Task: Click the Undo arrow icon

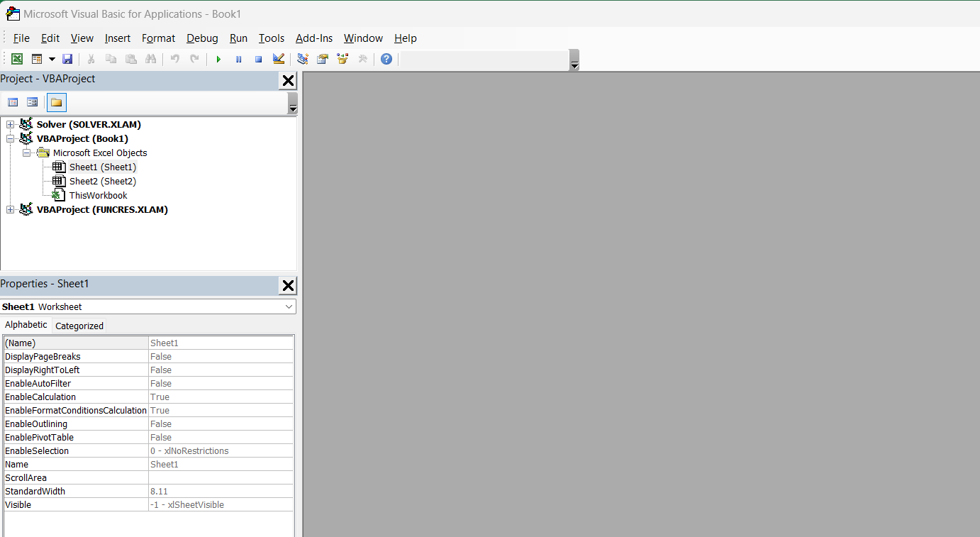Action: tap(174, 59)
